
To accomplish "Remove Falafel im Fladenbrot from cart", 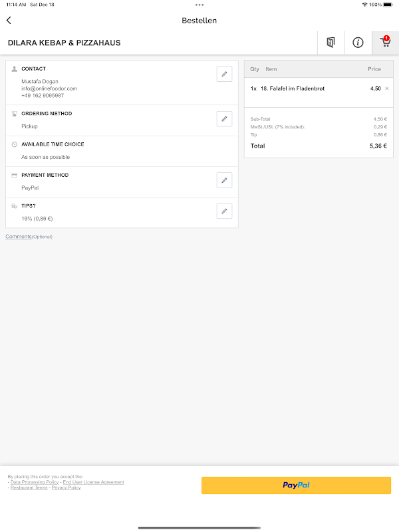I will pyautogui.click(x=387, y=88).
